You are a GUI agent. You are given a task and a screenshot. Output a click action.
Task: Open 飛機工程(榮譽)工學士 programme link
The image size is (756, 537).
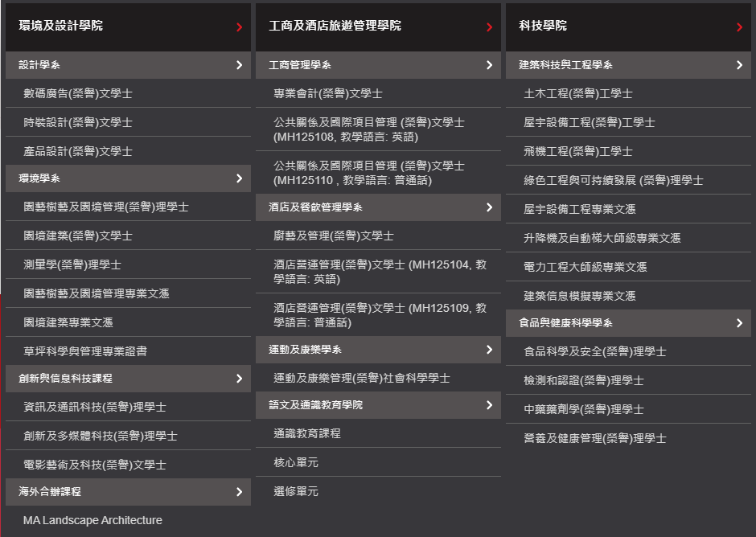pos(577,152)
